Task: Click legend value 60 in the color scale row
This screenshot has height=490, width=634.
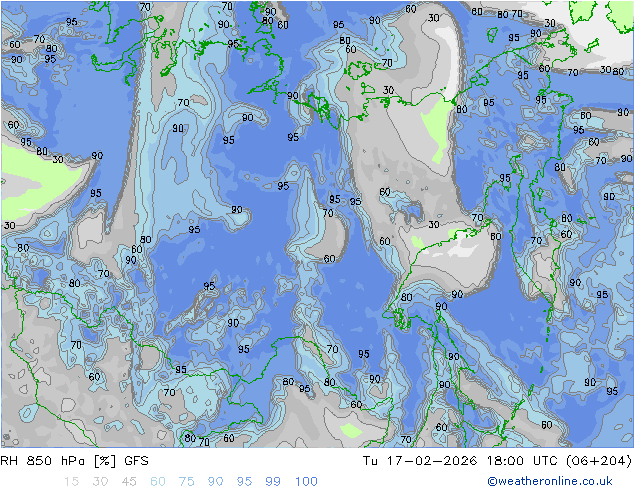Action: [x=158, y=482]
